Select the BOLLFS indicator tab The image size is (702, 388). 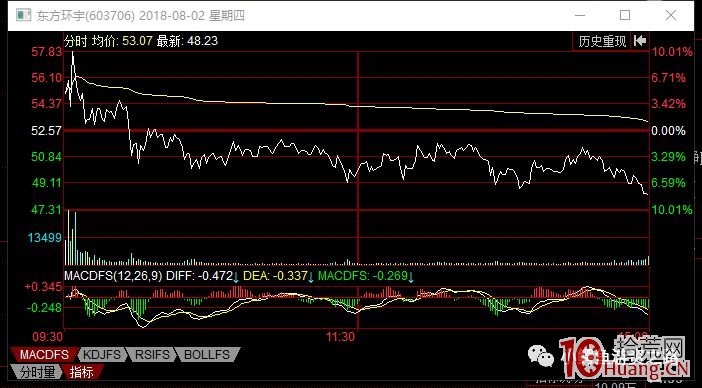tap(207, 355)
